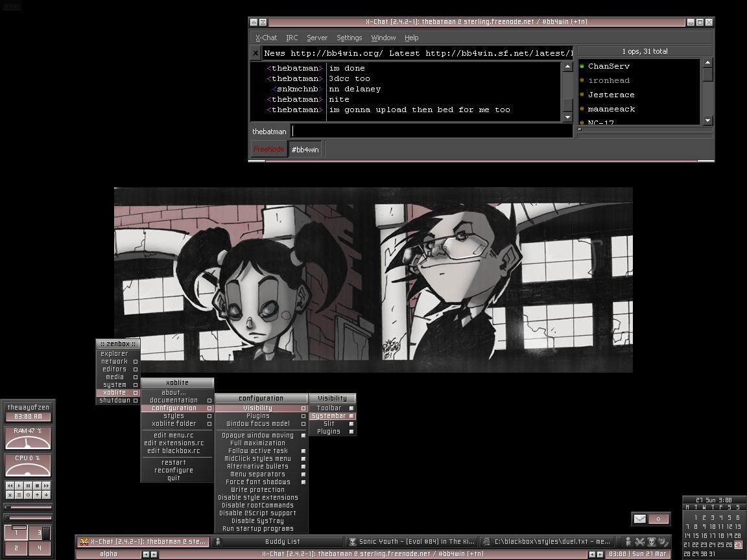Click the Sonic Youth task icon

pos(353,541)
